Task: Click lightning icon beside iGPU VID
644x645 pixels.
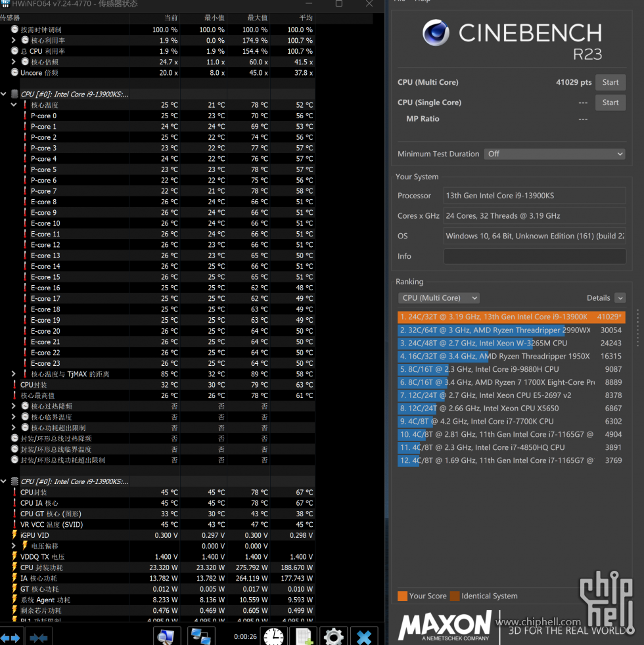Action: click(x=14, y=535)
